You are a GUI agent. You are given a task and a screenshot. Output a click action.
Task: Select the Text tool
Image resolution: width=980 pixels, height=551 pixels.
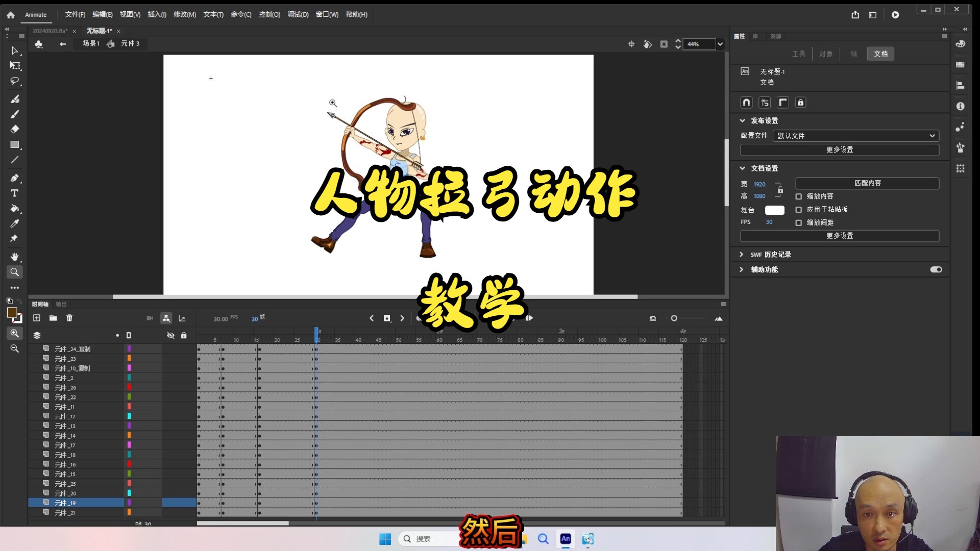pyautogui.click(x=15, y=193)
